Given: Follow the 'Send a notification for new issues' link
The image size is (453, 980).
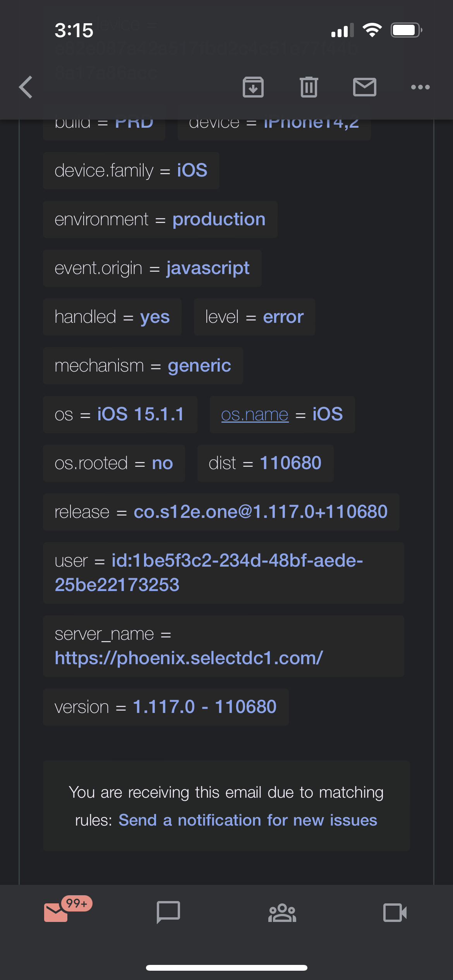Looking at the screenshot, I should point(248,820).
